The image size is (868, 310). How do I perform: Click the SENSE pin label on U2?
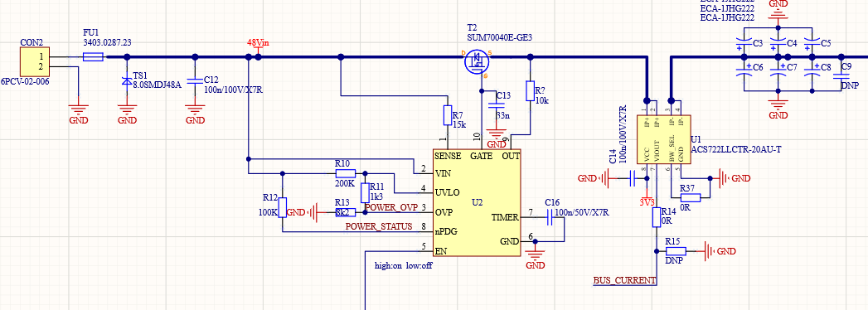click(449, 156)
